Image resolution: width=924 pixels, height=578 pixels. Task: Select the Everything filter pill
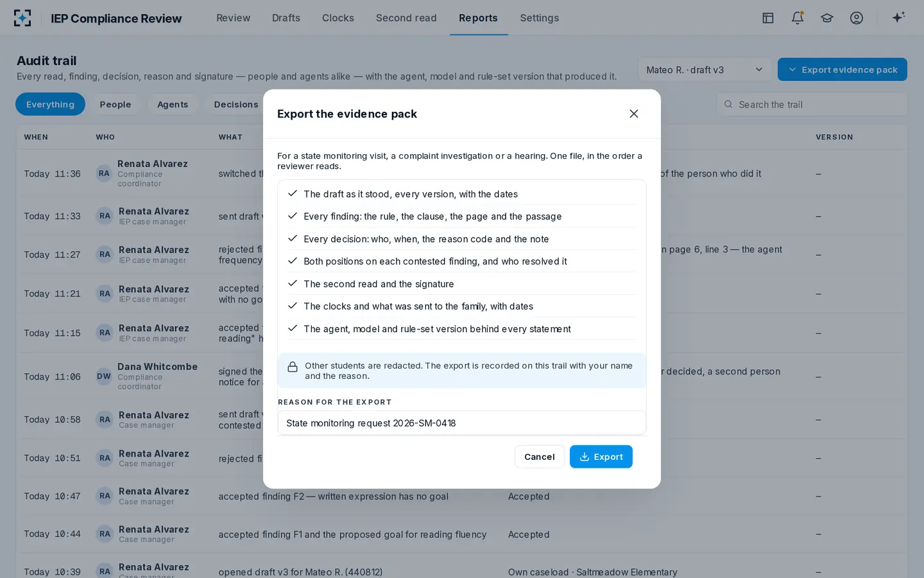point(50,104)
